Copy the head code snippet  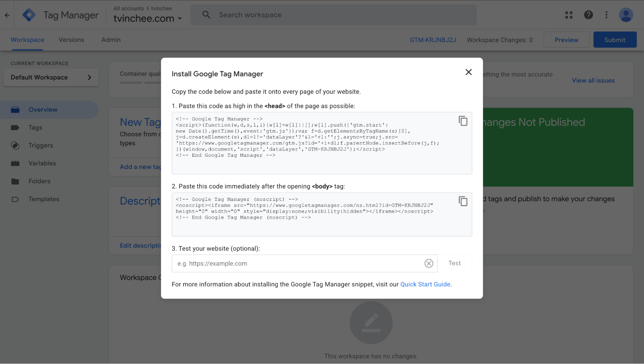coord(463,121)
